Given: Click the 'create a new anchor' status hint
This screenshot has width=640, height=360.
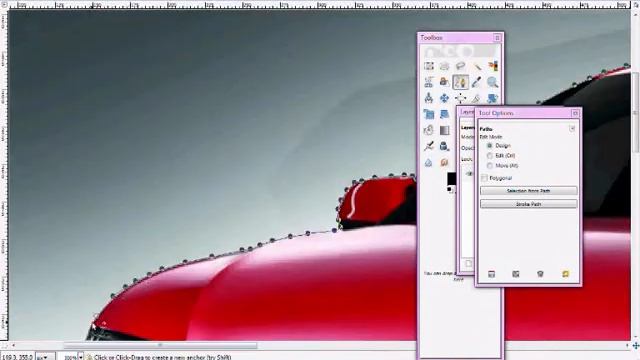Looking at the screenshot, I should 162,357.
